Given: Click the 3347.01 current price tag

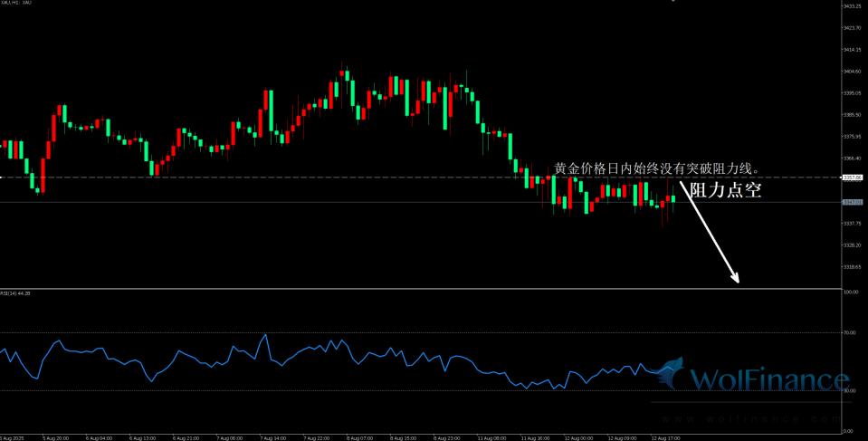Looking at the screenshot, I should point(852,203).
